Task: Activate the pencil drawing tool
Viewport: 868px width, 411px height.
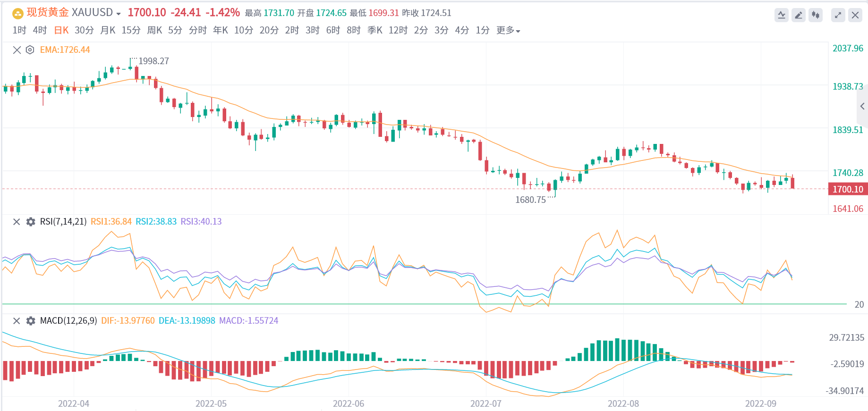Action: click(x=799, y=15)
